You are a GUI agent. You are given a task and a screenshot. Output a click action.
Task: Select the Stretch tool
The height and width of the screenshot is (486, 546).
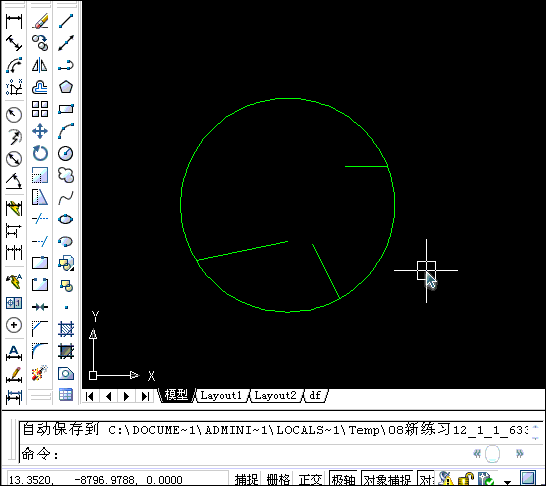(40, 197)
